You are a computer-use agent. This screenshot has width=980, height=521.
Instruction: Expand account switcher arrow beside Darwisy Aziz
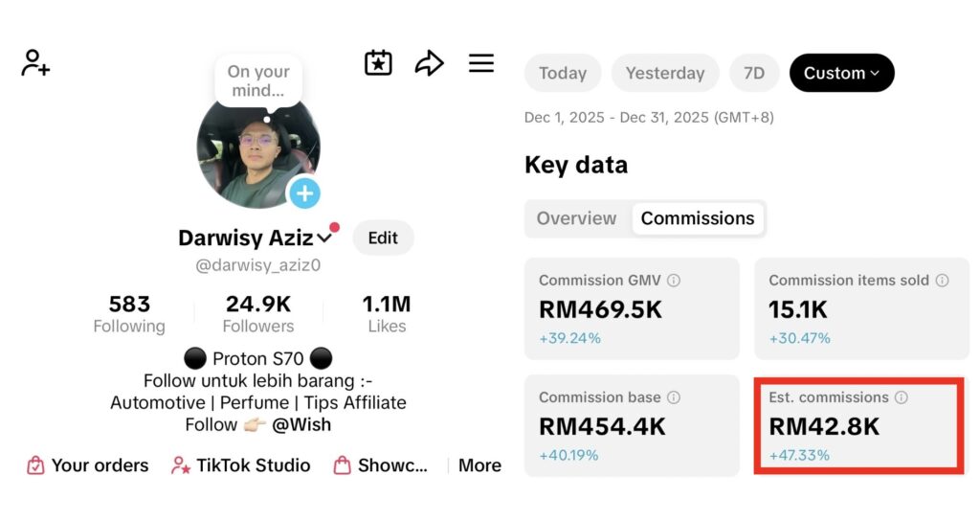click(324, 238)
